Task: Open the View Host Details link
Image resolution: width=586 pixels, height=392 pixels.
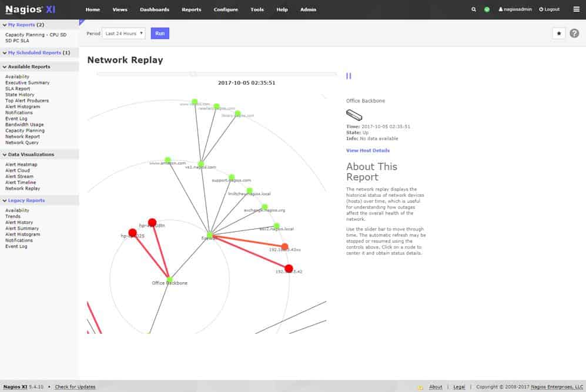Action: (x=368, y=150)
